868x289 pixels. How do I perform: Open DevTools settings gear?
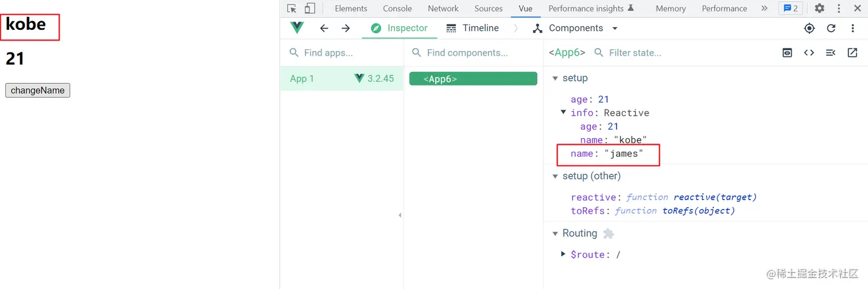pos(820,9)
